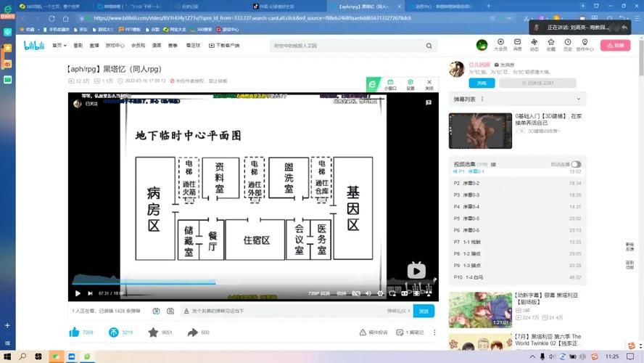Select playlist item P10 1-4
This screenshot has width=644, height=363.
[x=518, y=277]
